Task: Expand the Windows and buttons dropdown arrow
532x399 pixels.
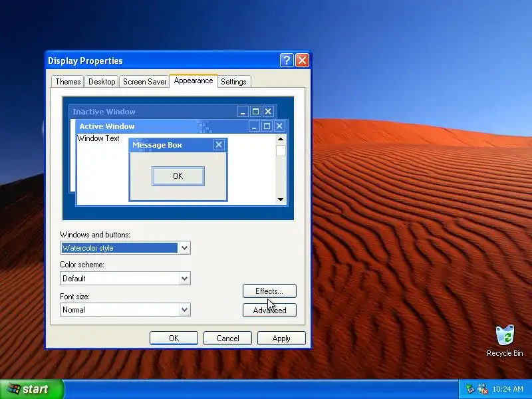Action: [184, 248]
